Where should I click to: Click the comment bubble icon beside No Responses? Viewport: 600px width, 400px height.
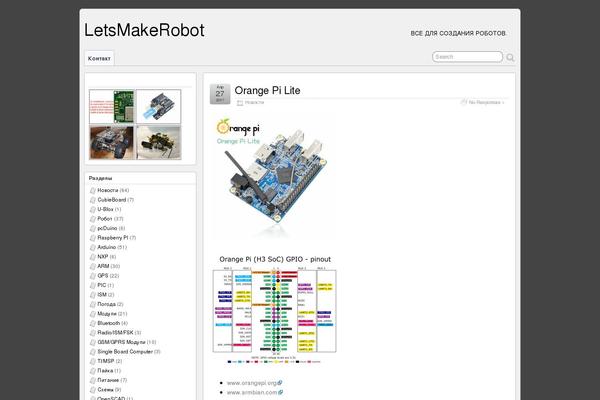point(464,102)
